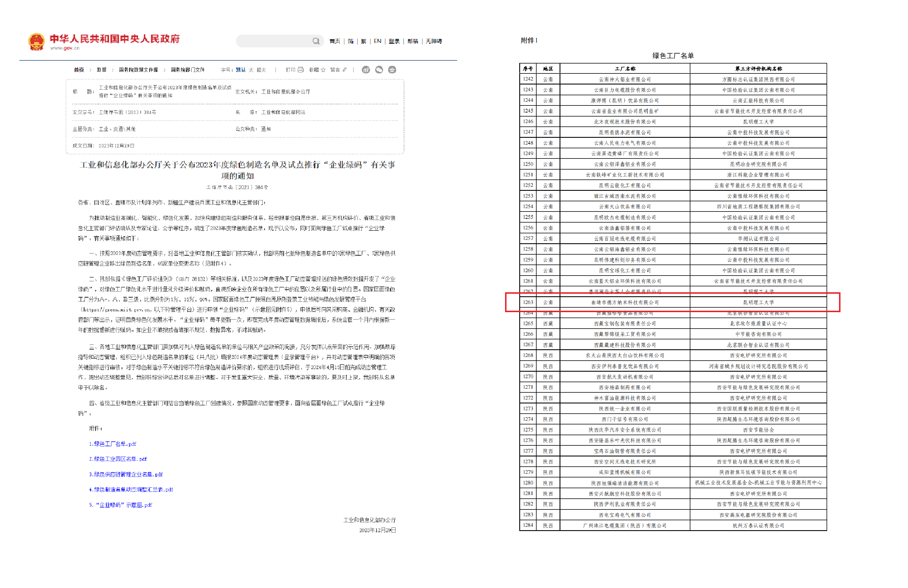908x588 pixels.
Task: Open attachment 1.绿色工厂名单.pdf
Action: pos(113,444)
